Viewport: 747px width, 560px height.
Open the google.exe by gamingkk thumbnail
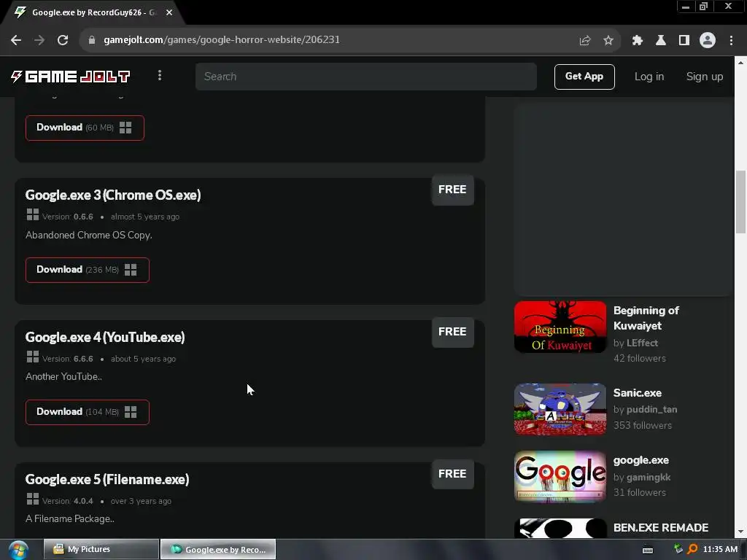tap(560, 477)
